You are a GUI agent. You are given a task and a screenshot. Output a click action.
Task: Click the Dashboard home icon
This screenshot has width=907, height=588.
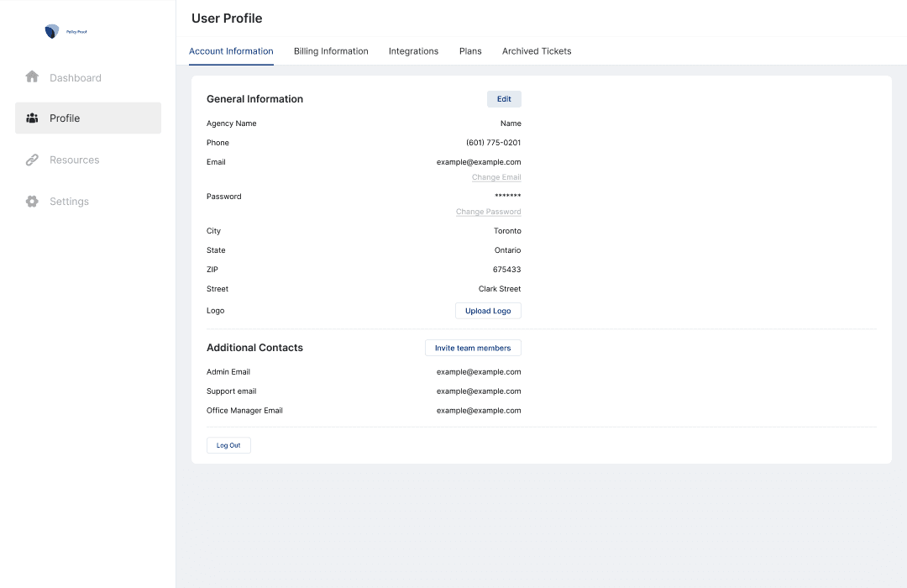point(32,76)
